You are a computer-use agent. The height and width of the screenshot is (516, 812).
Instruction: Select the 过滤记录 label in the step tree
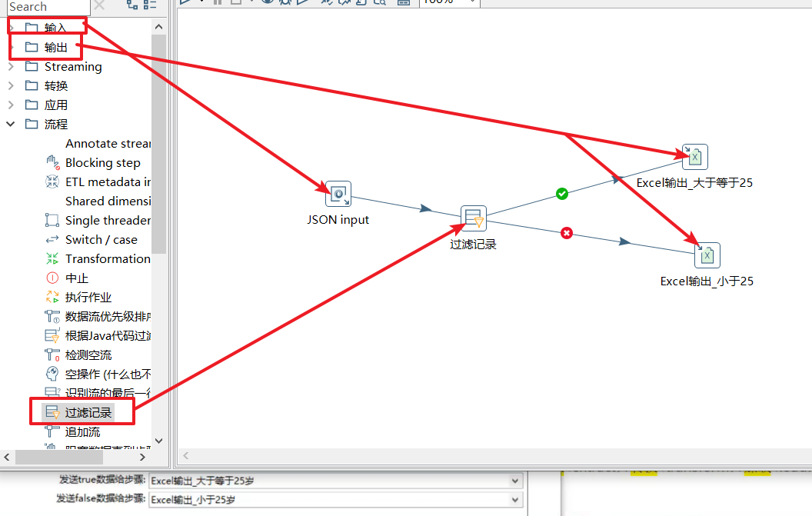coord(88,412)
